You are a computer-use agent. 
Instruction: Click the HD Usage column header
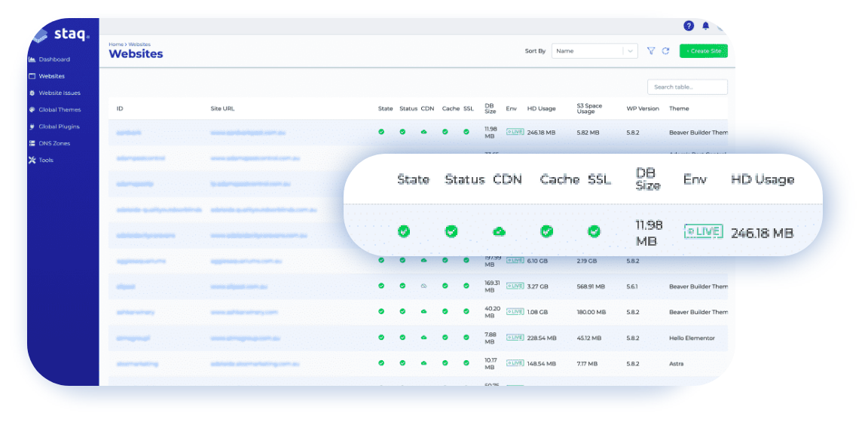(x=542, y=109)
